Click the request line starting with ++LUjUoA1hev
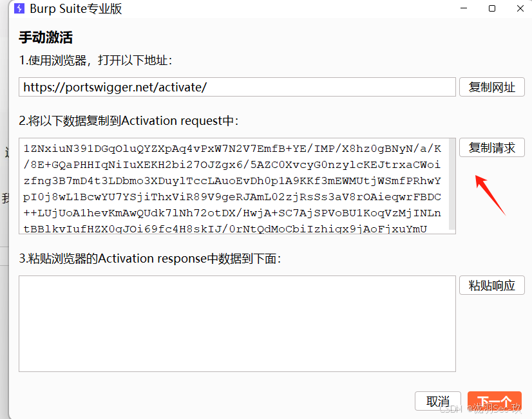The width and height of the screenshot is (532, 419). 232,213
